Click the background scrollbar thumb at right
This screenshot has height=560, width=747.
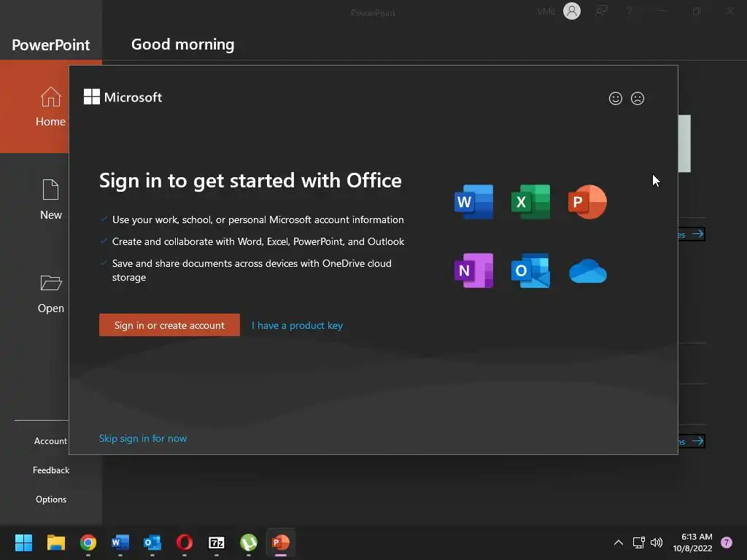tap(684, 144)
